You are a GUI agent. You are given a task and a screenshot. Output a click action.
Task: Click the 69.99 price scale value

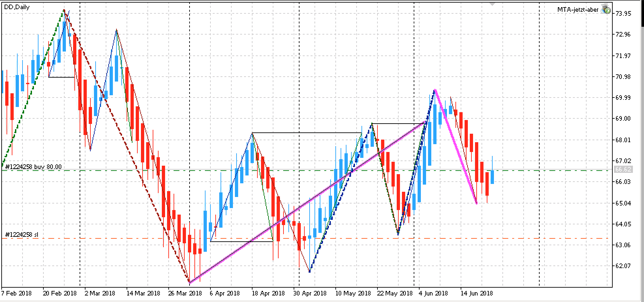[623, 98]
